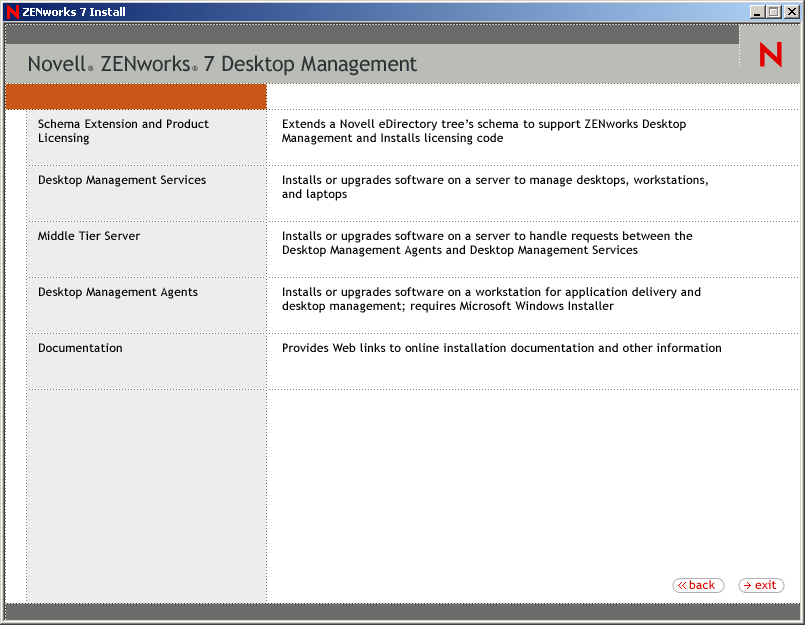Open Desktop Management Services installation option
This screenshot has width=805, height=625.
121,179
